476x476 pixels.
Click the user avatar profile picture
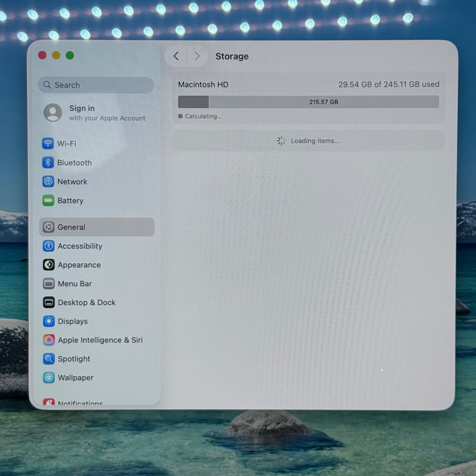coord(53,112)
